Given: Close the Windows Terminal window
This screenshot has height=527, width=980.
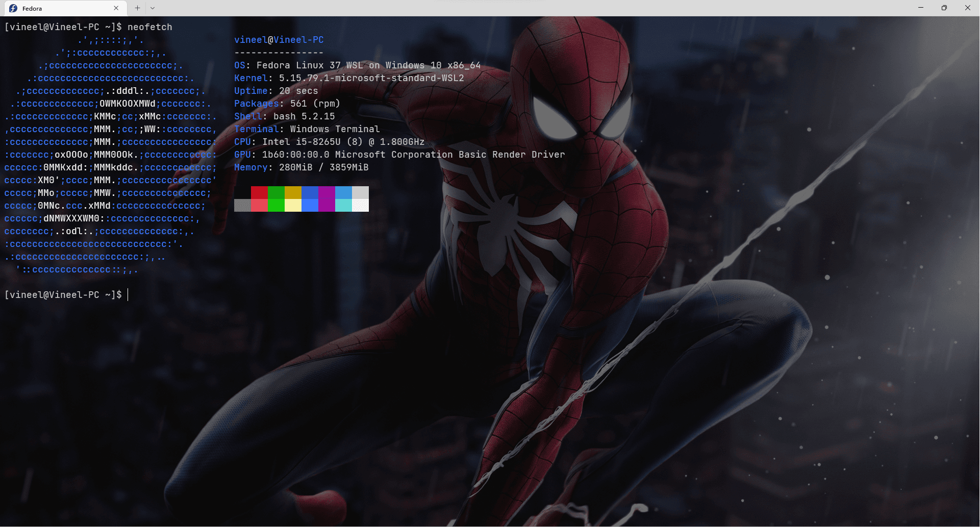Looking at the screenshot, I should coord(968,8).
